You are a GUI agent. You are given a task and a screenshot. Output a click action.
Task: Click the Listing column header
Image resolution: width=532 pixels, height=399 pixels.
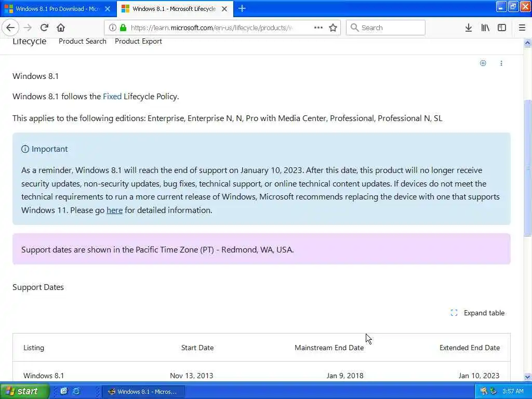pos(34,348)
